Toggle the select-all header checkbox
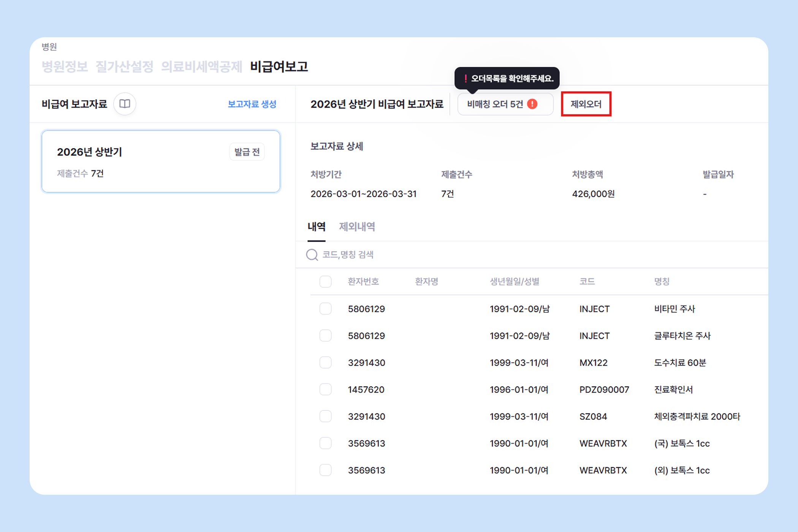This screenshot has width=798, height=532. pos(325,282)
